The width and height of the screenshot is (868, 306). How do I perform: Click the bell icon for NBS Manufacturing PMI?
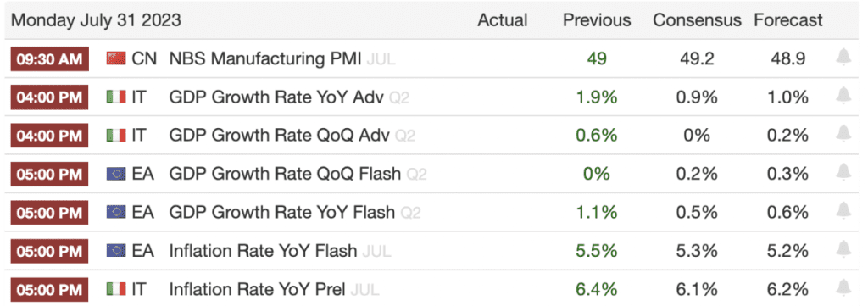[843, 57]
